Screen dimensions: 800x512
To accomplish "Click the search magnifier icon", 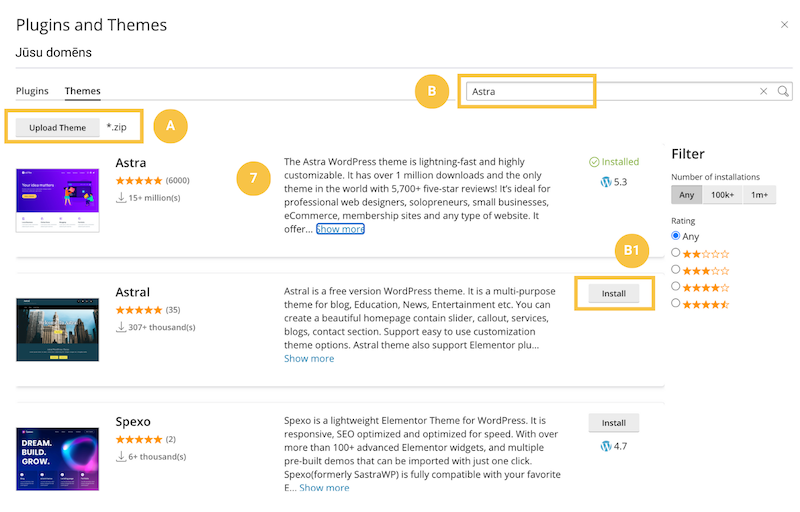I will pyautogui.click(x=783, y=91).
